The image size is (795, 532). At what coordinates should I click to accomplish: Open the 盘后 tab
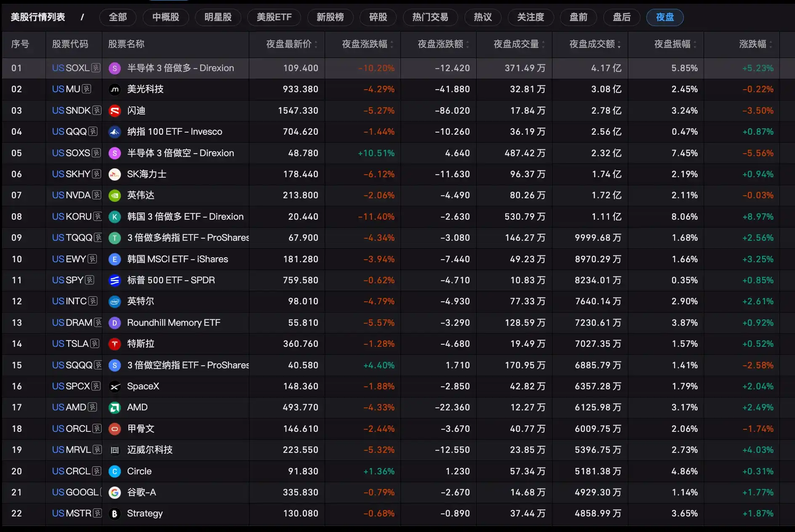pos(622,17)
